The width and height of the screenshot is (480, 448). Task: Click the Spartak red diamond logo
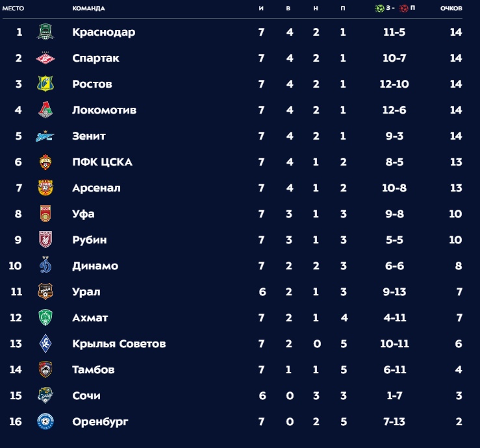click(45, 58)
